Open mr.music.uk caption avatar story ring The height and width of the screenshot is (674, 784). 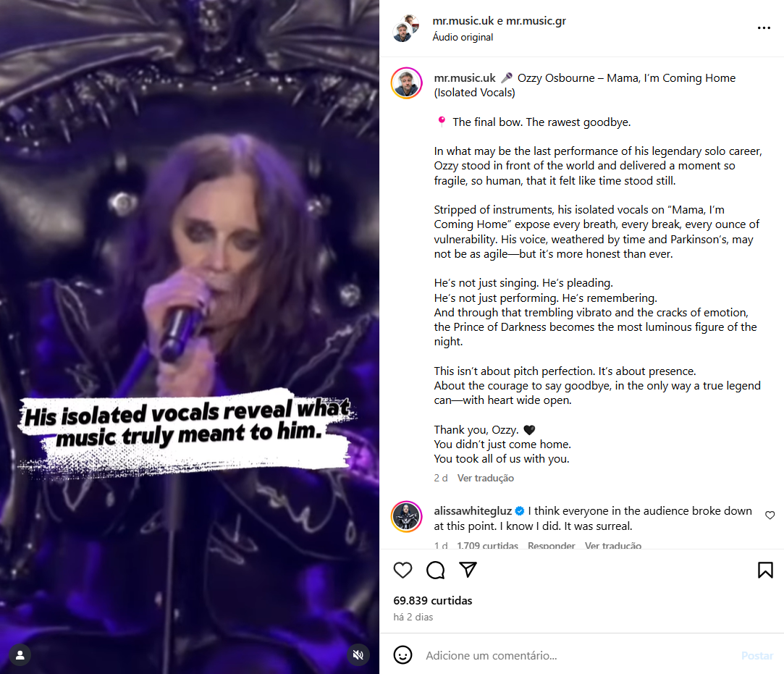[407, 83]
